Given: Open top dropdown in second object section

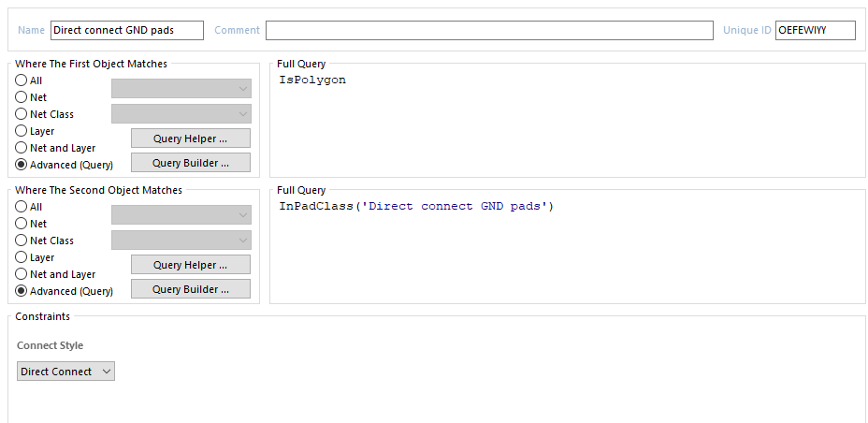Looking at the screenshot, I should (181, 215).
